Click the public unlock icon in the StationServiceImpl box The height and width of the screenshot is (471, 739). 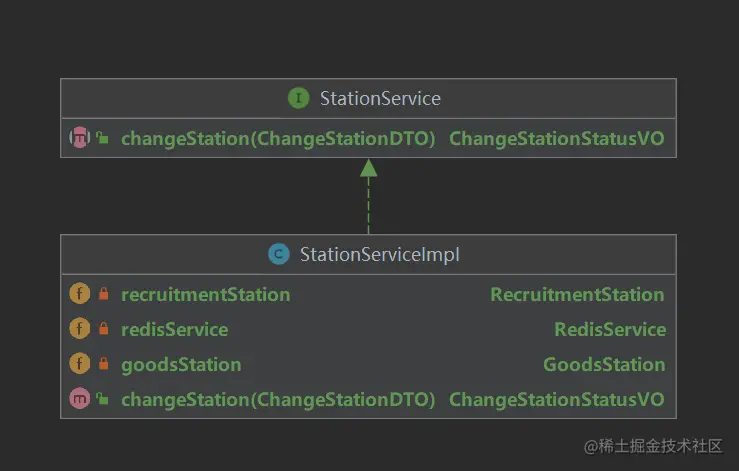(x=103, y=400)
